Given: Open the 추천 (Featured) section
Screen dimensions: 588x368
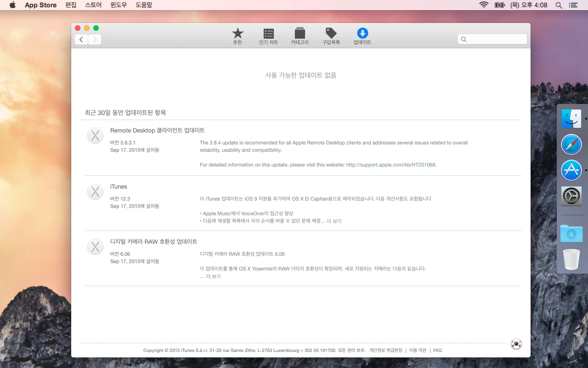Looking at the screenshot, I should click(237, 36).
